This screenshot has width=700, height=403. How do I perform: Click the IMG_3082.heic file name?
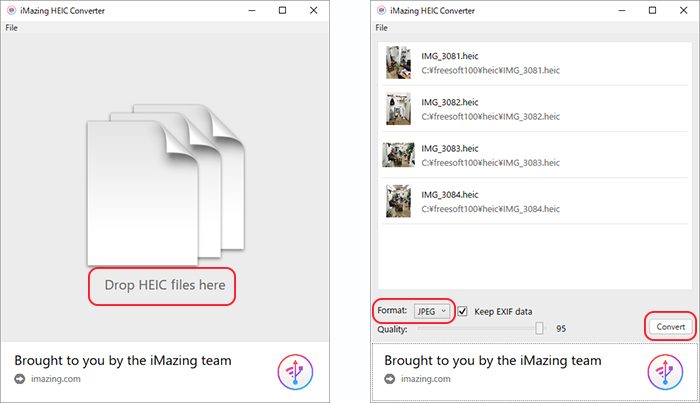point(450,102)
